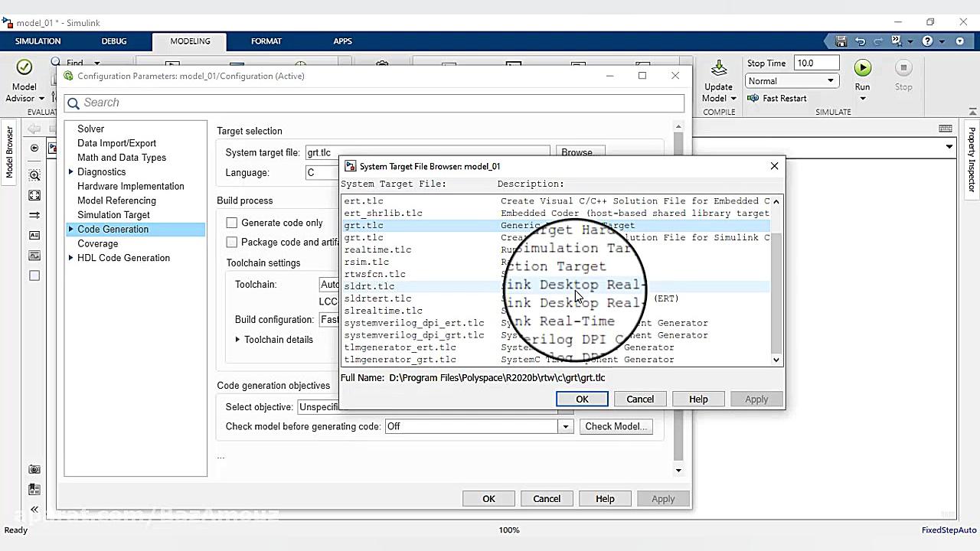
Task: Click the camera screenshot icon at palette bottom
Action: click(x=34, y=469)
